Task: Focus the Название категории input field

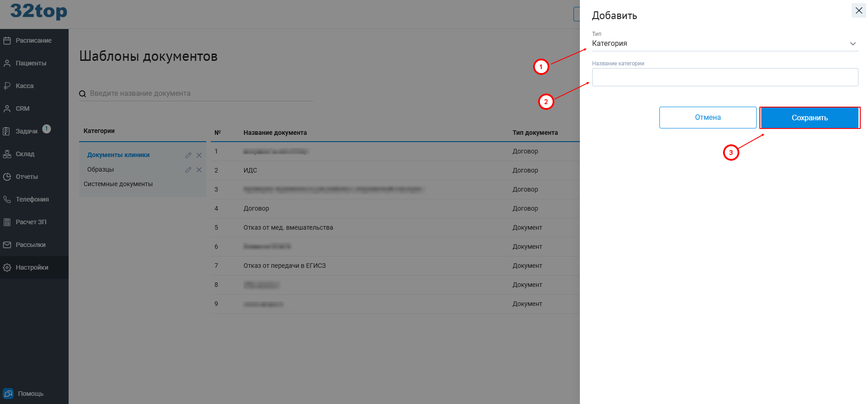Action: coord(724,77)
